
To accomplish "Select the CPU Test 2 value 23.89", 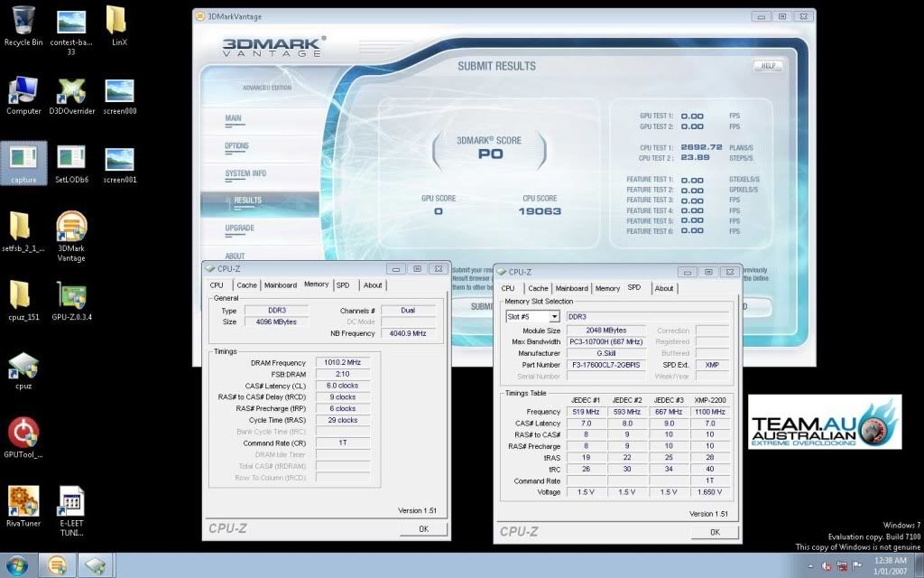I will (x=695, y=157).
